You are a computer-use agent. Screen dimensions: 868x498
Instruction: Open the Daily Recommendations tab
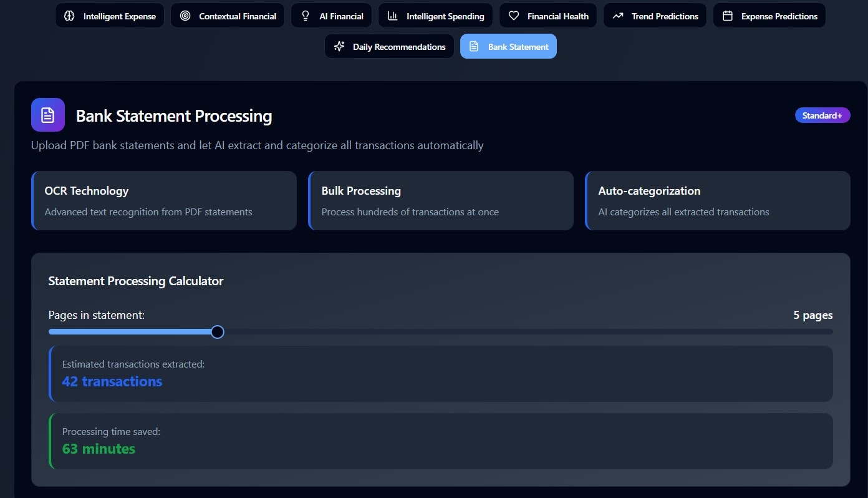click(x=389, y=46)
